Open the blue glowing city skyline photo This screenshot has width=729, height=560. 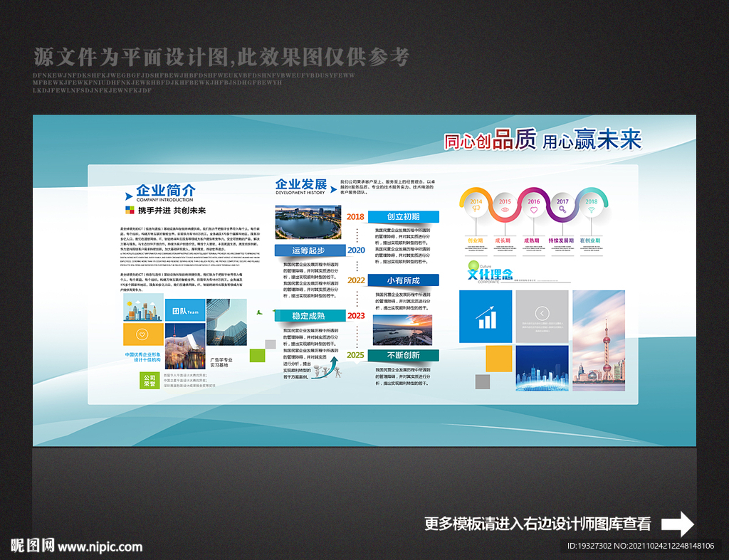tap(542, 368)
